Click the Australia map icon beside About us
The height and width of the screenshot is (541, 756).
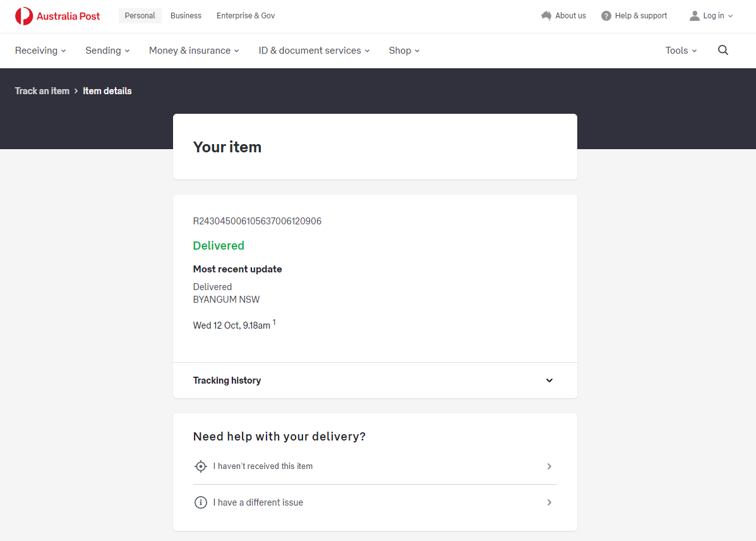(x=546, y=16)
